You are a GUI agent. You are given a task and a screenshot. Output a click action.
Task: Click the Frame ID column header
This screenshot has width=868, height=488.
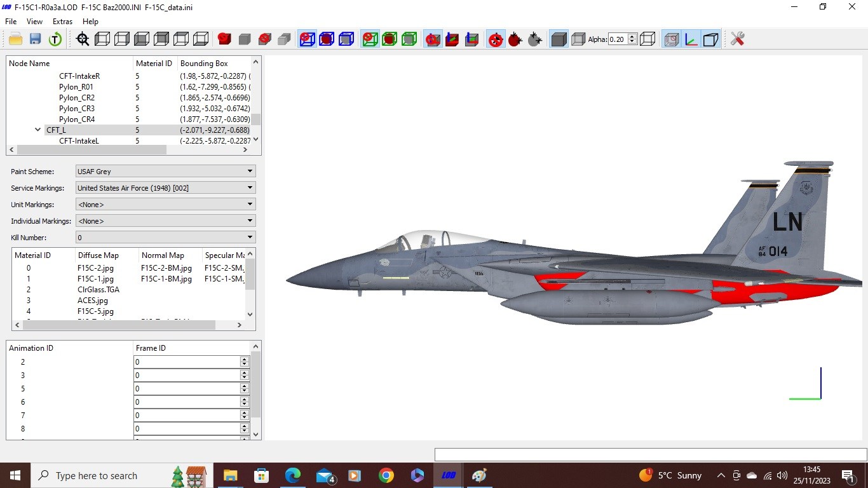tap(192, 348)
